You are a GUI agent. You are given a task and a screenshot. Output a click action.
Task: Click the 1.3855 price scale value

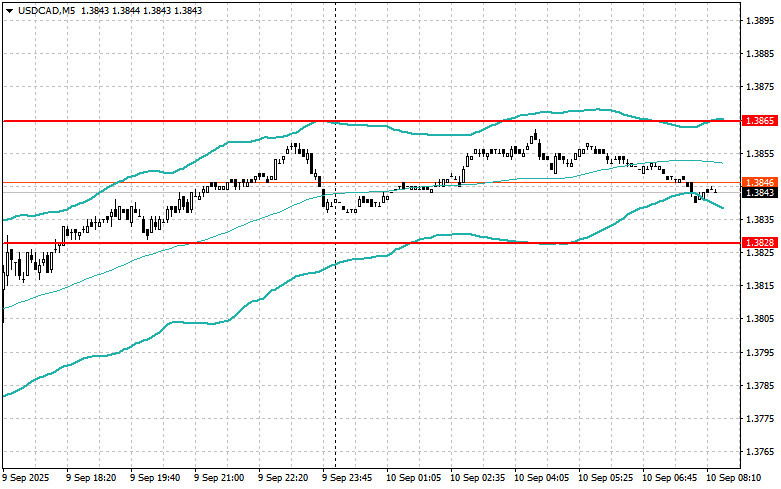click(761, 153)
